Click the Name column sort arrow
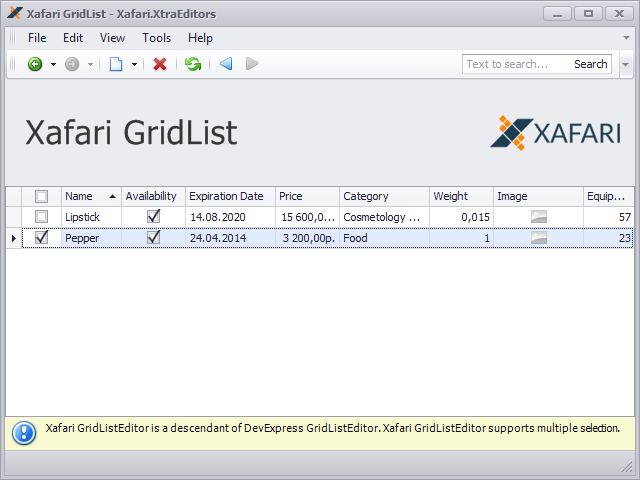The width and height of the screenshot is (640, 480). (x=113, y=196)
